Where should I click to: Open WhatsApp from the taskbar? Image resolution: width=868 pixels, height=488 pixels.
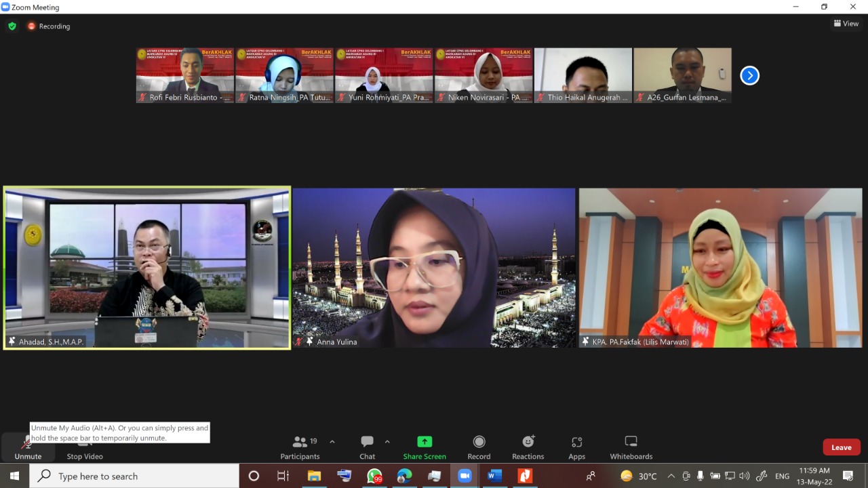coord(374,476)
